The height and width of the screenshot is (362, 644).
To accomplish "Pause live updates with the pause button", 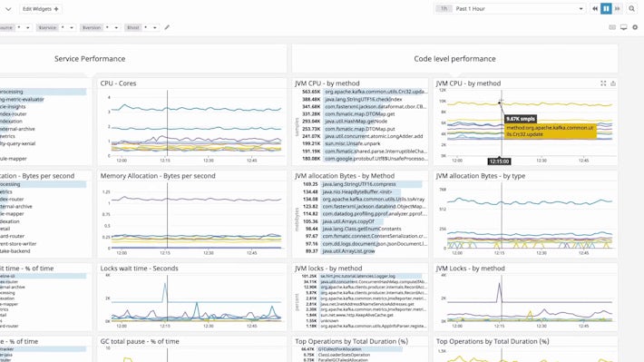I will 606,9.
